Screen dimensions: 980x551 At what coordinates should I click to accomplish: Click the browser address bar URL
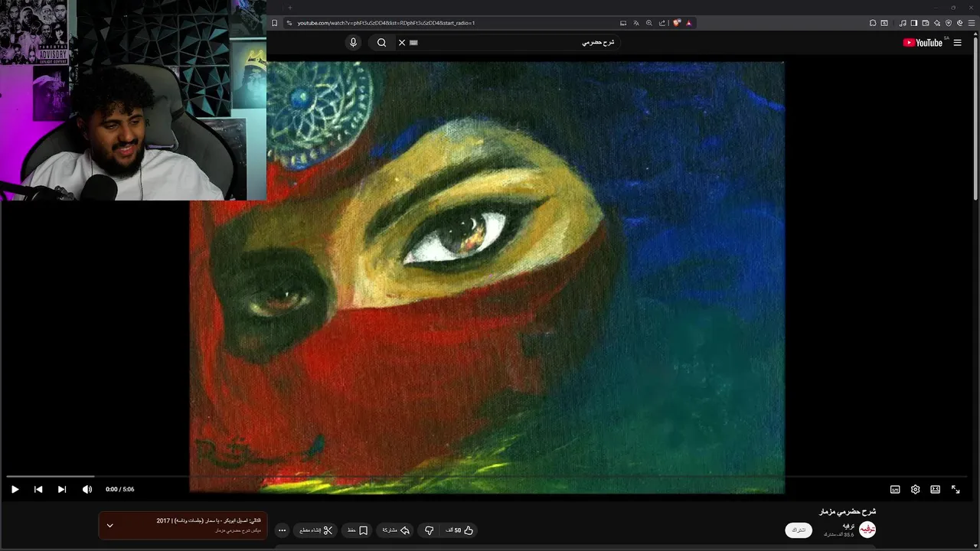click(x=386, y=23)
